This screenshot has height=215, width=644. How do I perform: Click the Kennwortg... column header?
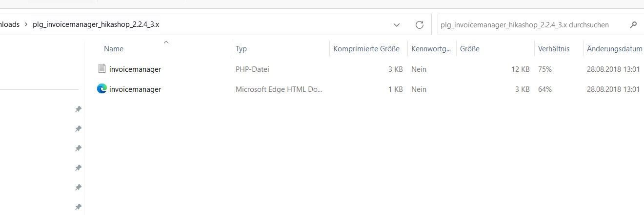[x=431, y=49]
